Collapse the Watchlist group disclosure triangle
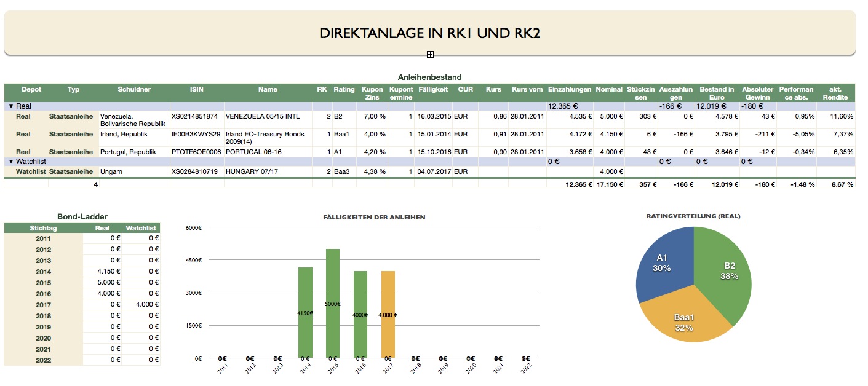This screenshot has height=386, width=868. pos(10,162)
